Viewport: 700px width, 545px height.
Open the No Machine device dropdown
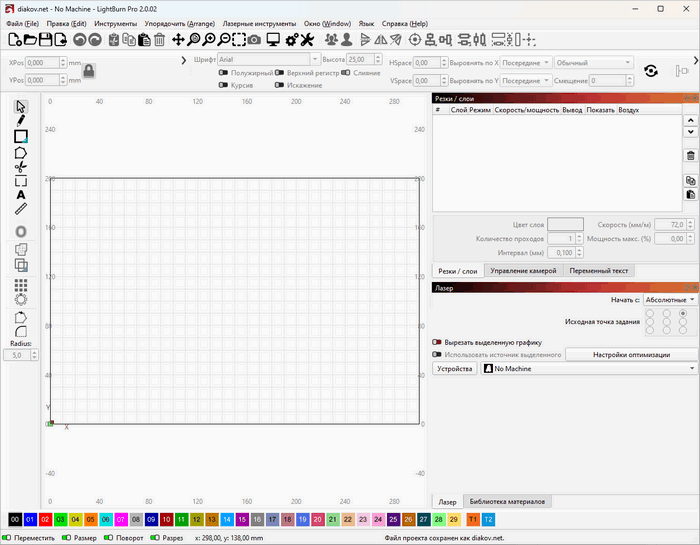click(589, 369)
